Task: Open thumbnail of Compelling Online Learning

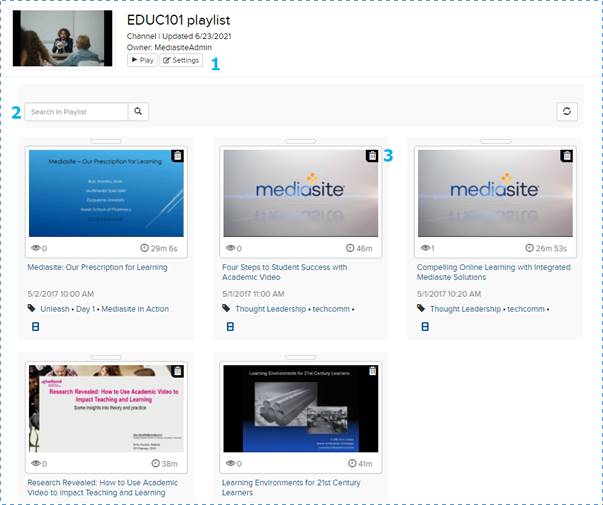Action: [495, 193]
